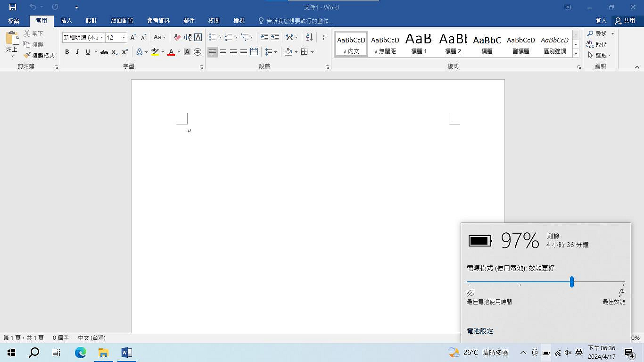The image size is (644, 362).
Task: Open the notification center with badge 4
Action: (x=629, y=353)
